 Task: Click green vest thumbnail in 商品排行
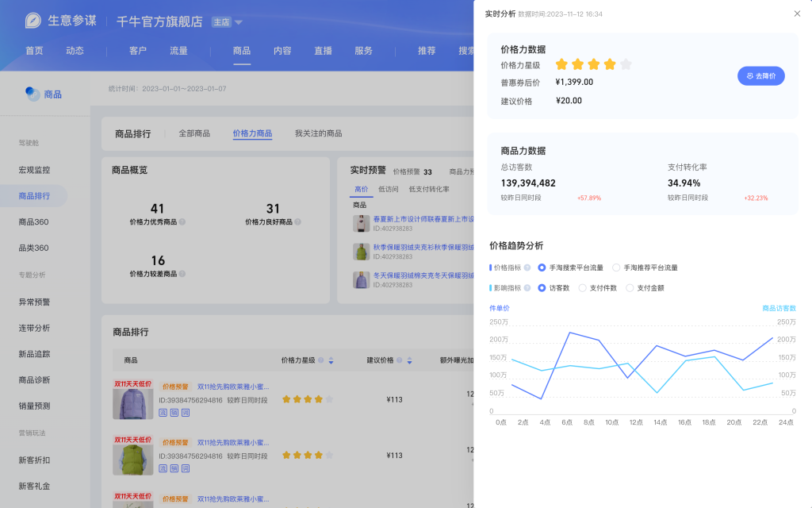tap(133, 455)
